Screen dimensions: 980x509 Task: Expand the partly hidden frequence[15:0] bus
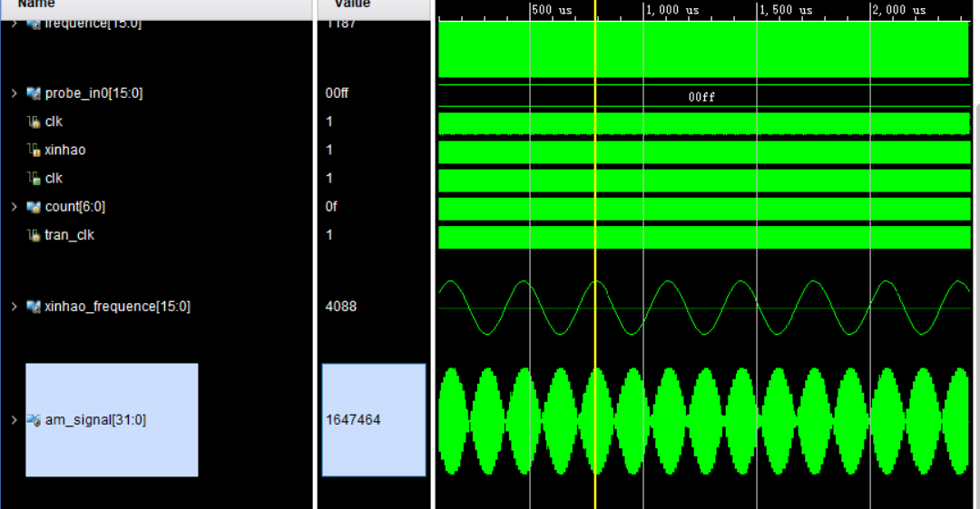pyautogui.click(x=15, y=24)
